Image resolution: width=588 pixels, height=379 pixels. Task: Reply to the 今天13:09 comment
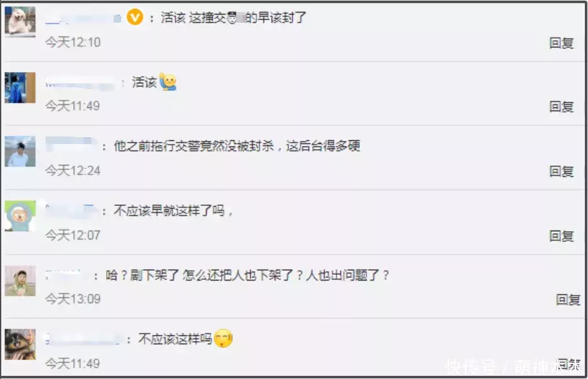coord(568,299)
